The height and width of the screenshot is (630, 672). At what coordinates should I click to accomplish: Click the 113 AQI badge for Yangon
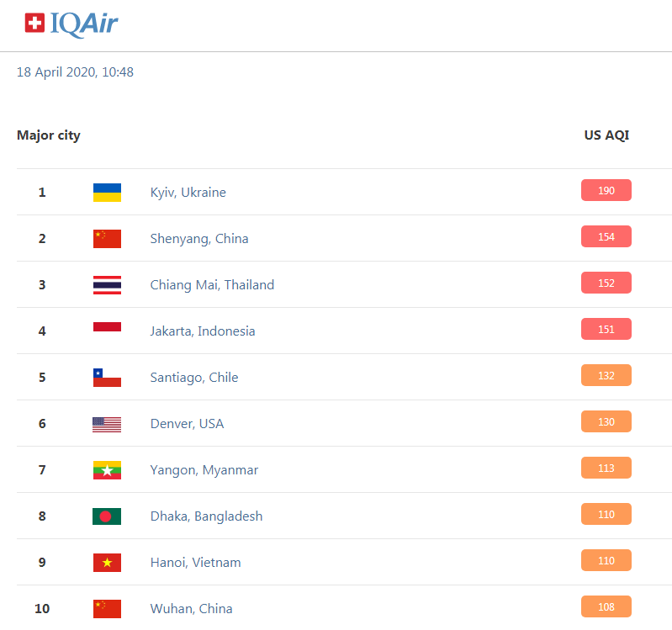click(x=606, y=468)
